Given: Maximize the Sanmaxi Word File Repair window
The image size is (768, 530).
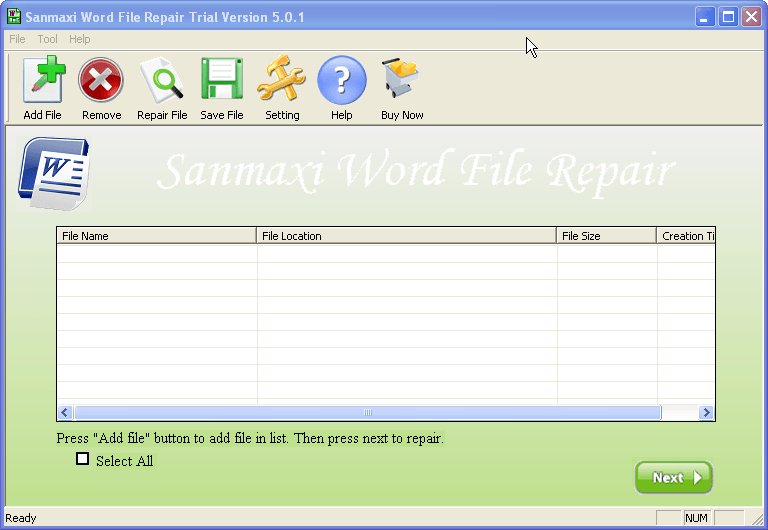Looking at the screenshot, I should [x=728, y=17].
